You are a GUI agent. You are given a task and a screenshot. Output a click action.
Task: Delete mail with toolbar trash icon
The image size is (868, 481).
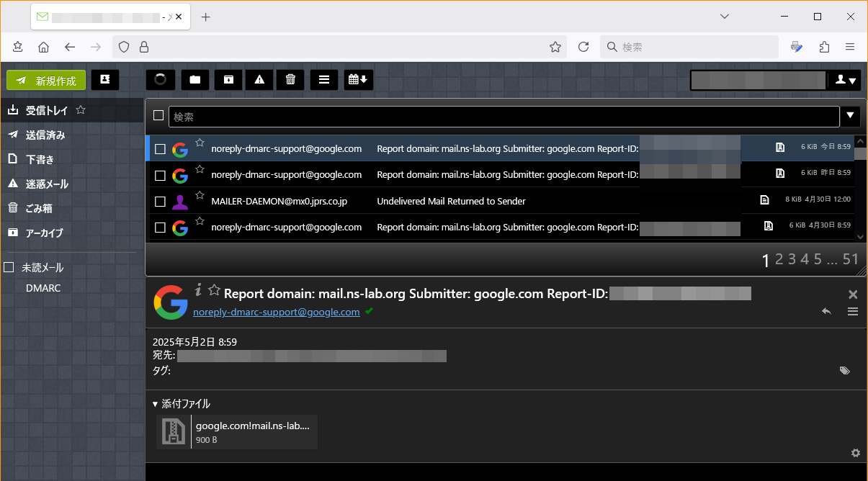click(x=290, y=80)
